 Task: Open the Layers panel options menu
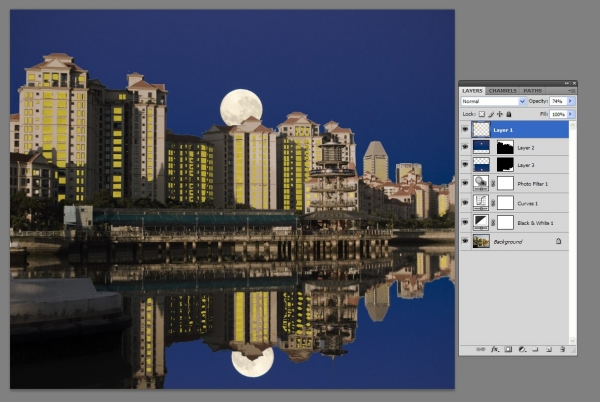[572, 91]
